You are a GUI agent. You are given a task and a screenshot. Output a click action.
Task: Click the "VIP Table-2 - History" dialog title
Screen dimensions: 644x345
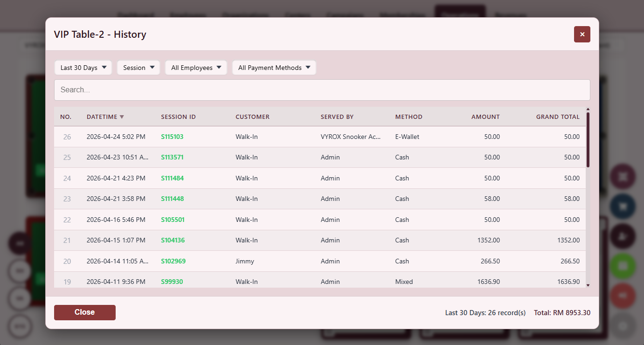100,34
